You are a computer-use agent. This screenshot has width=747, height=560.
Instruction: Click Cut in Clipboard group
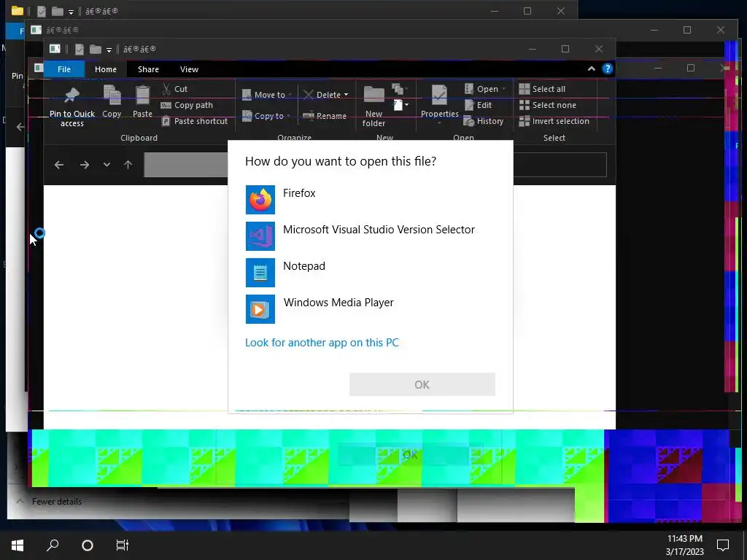coord(175,88)
